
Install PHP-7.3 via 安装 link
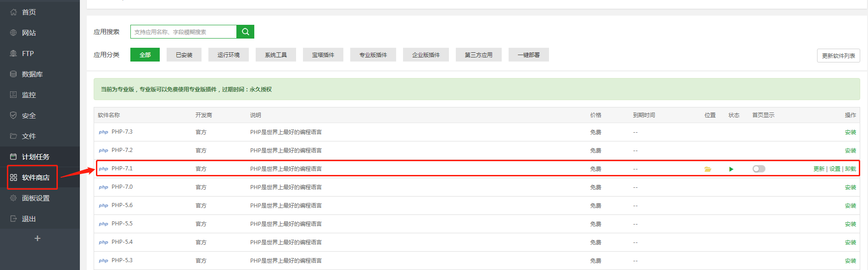851,132
